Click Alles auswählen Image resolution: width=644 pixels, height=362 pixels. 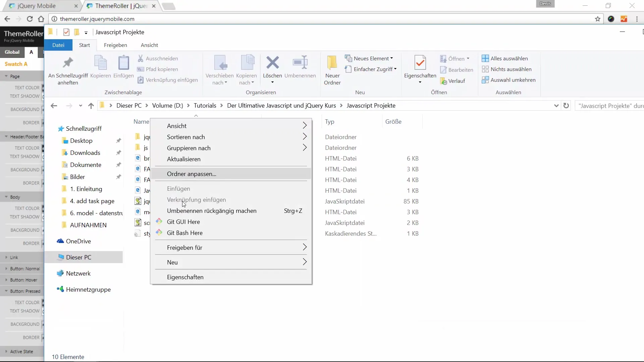(x=505, y=58)
